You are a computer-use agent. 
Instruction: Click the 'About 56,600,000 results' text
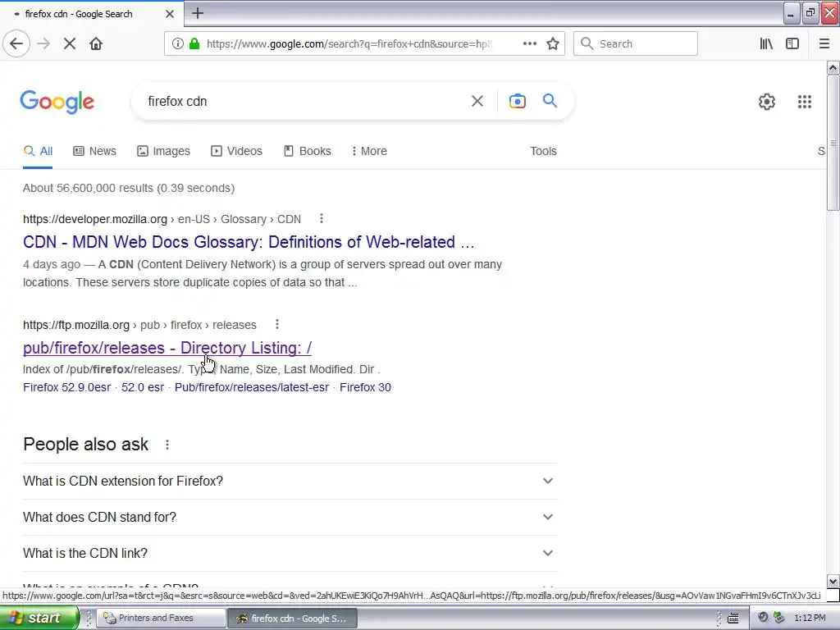(129, 188)
